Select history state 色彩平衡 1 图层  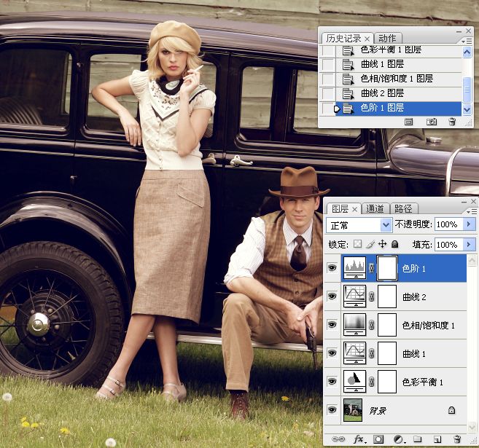tap(399, 50)
